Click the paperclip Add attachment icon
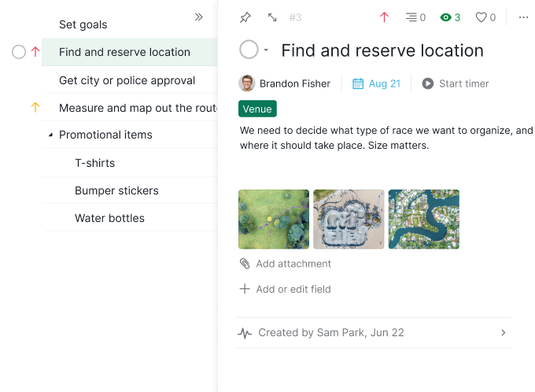This screenshot has width=535, height=392. pyautogui.click(x=245, y=264)
